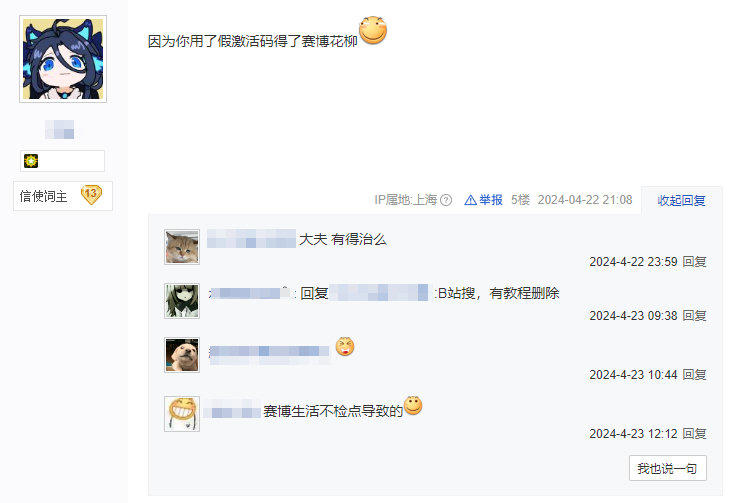
Task: Reply to the 09:38 comment
Action: [694, 316]
